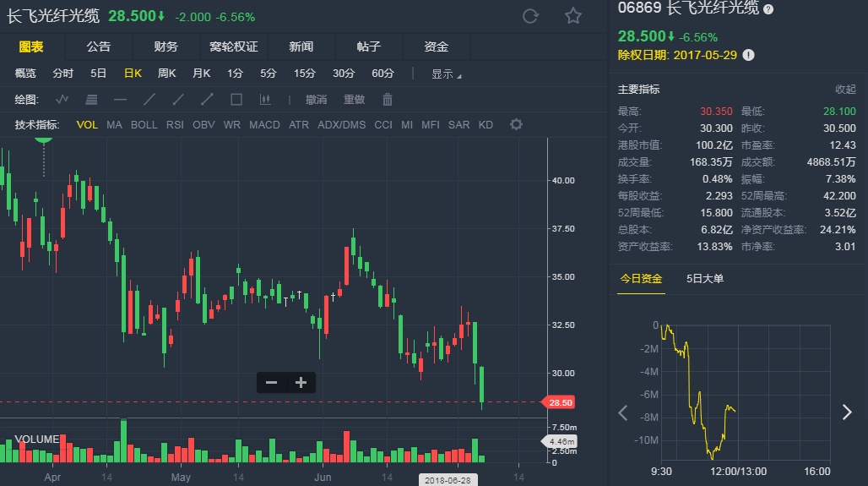Select the rectangle drawing tool
The width and height of the screenshot is (868, 486).
pos(236,100)
